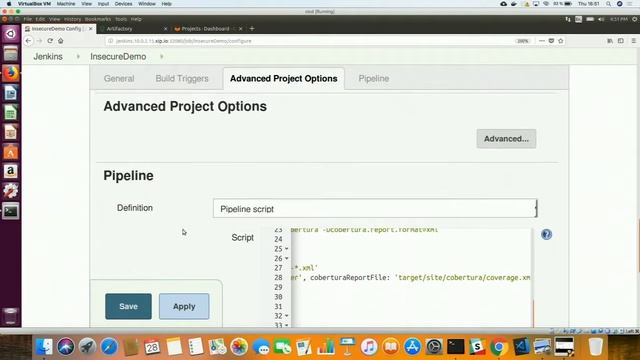Fold code at script line 32
Image resolution: width=640 pixels, height=360 pixels.
(x=287, y=316)
